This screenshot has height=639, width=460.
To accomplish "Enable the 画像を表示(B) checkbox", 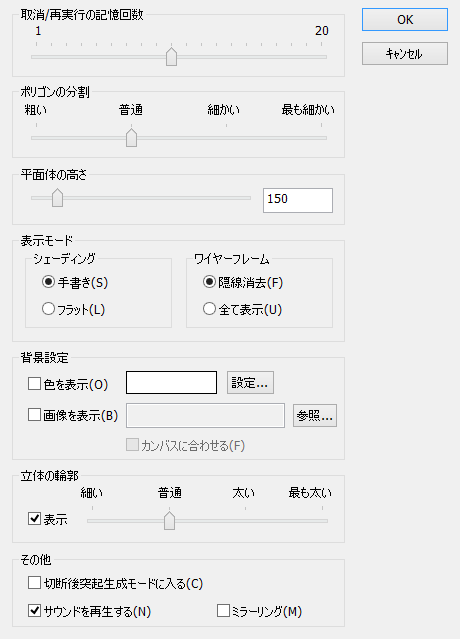I will pos(73,415).
